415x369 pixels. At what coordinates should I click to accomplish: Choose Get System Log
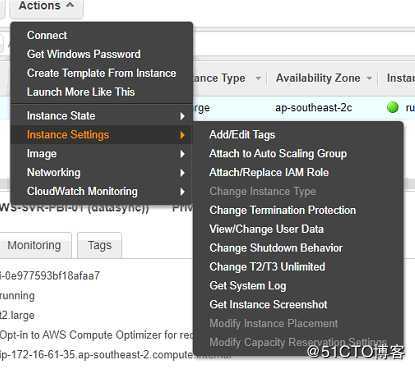(x=248, y=286)
